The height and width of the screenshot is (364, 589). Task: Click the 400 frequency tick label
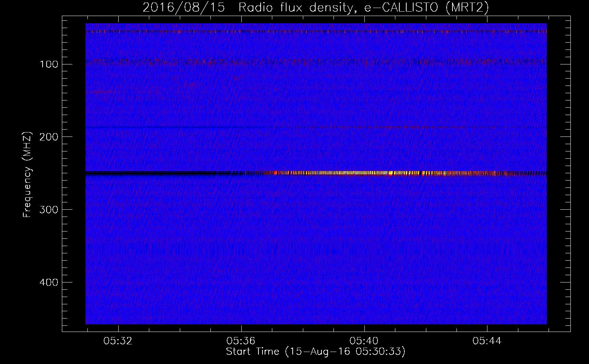click(x=49, y=282)
